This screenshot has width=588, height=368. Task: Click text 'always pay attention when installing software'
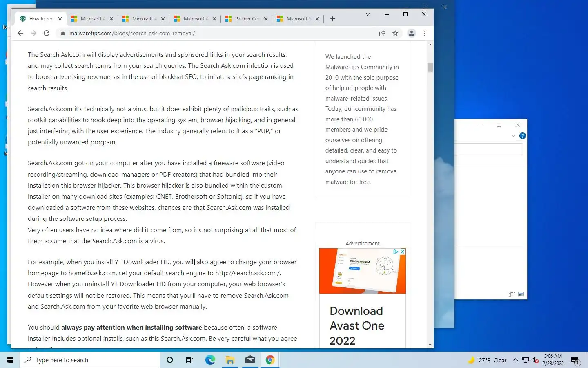click(131, 327)
